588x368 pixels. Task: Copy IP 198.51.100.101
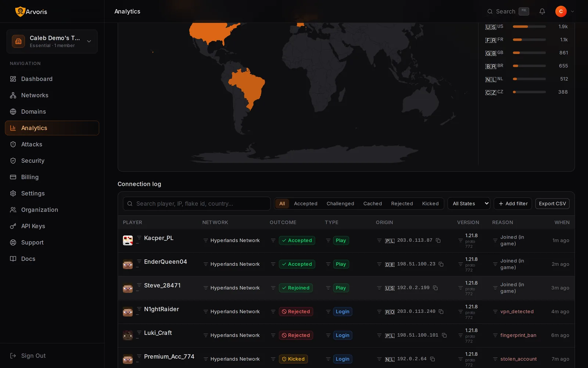[x=444, y=335]
